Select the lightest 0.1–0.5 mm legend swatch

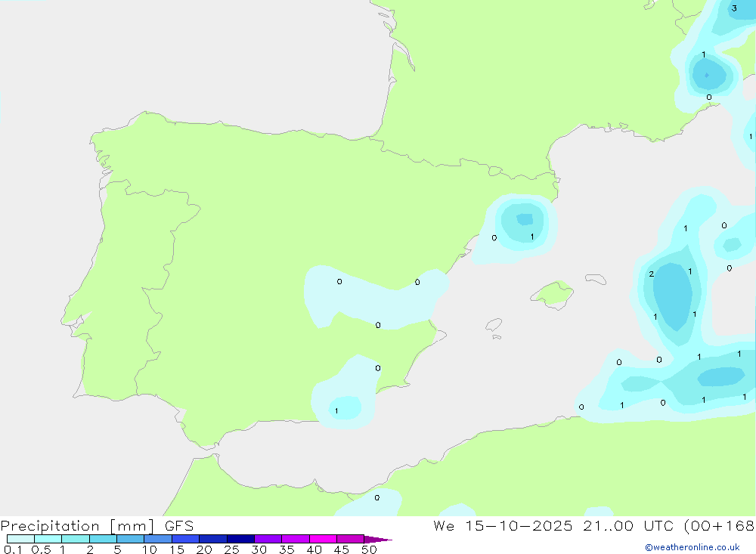(x=20, y=539)
